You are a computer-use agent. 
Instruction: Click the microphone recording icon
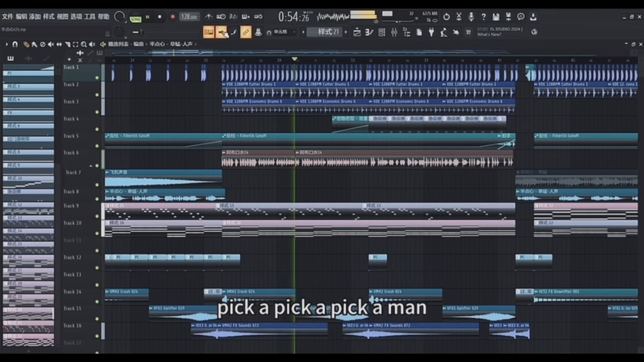(471, 17)
